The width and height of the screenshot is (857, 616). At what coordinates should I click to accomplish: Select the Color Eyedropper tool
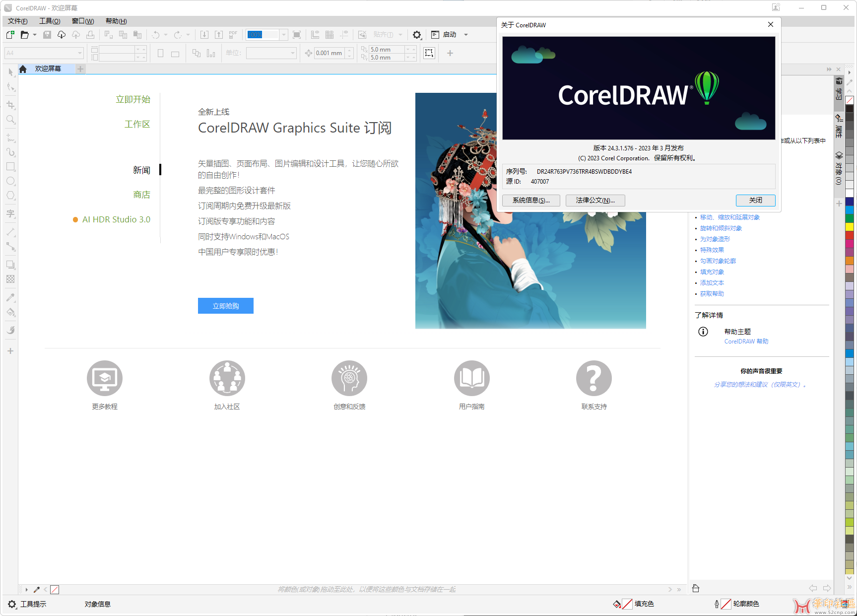click(10, 297)
